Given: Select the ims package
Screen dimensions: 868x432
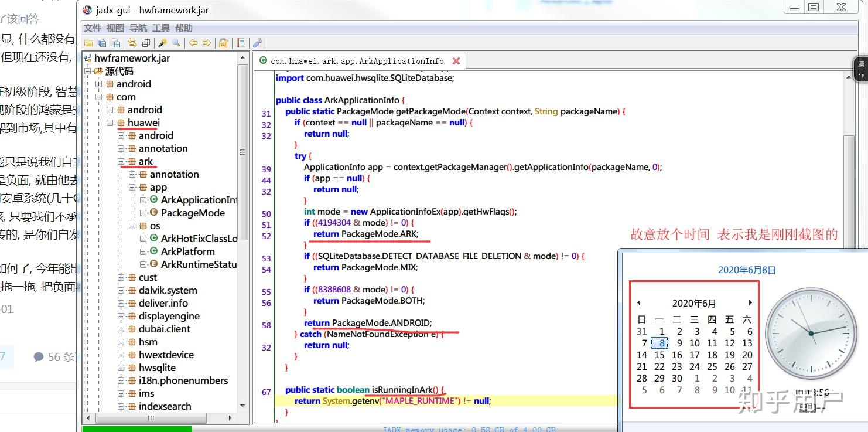Looking at the screenshot, I should (x=146, y=393).
